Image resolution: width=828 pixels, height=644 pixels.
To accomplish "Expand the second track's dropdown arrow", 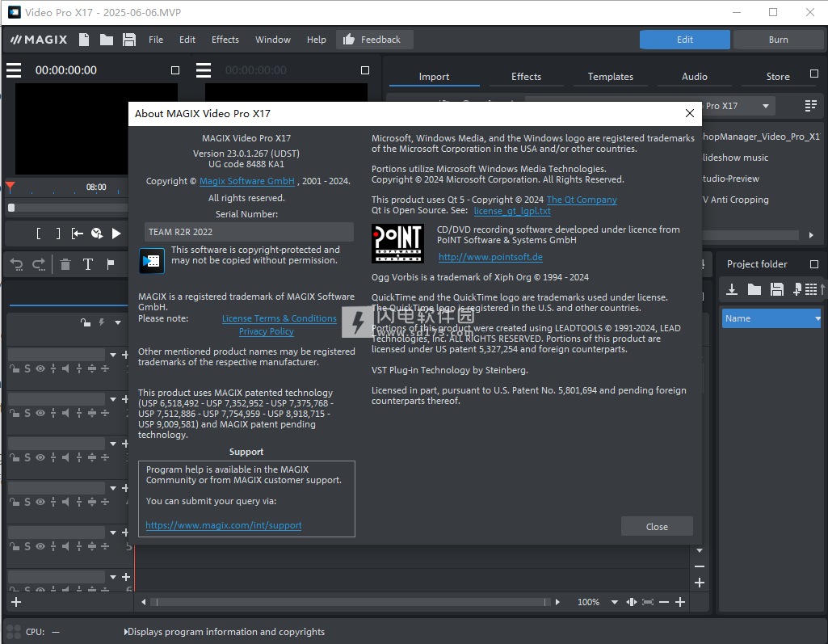I will (x=113, y=399).
